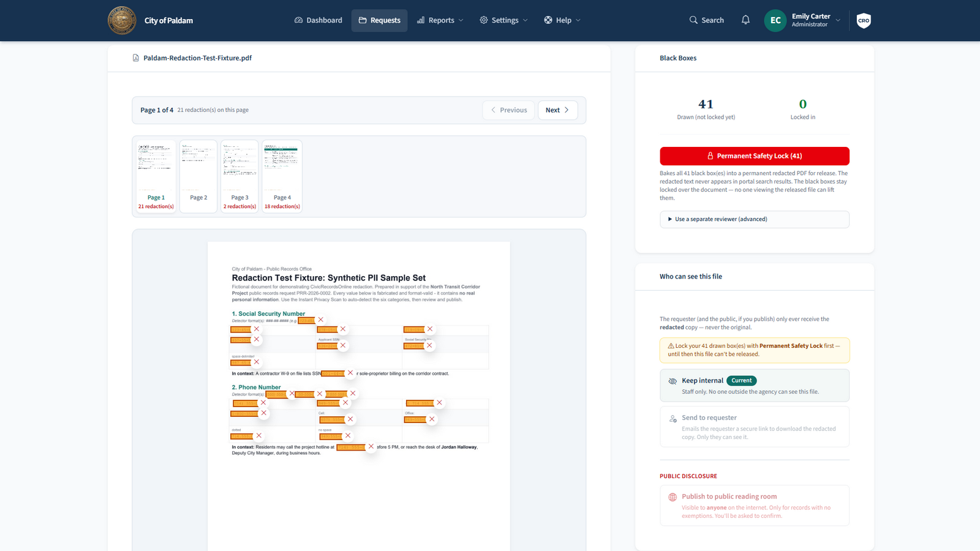Click Permanent Safety Lock (41) button

point(755,156)
